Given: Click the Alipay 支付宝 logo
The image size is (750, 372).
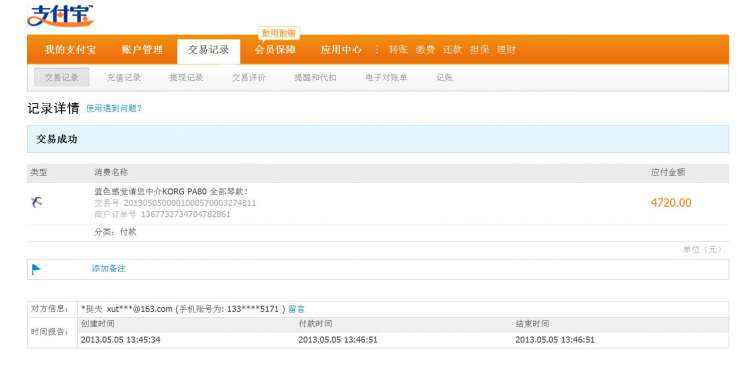Looking at the screenshot, I should pyautogui.click(x=60, y=16).
